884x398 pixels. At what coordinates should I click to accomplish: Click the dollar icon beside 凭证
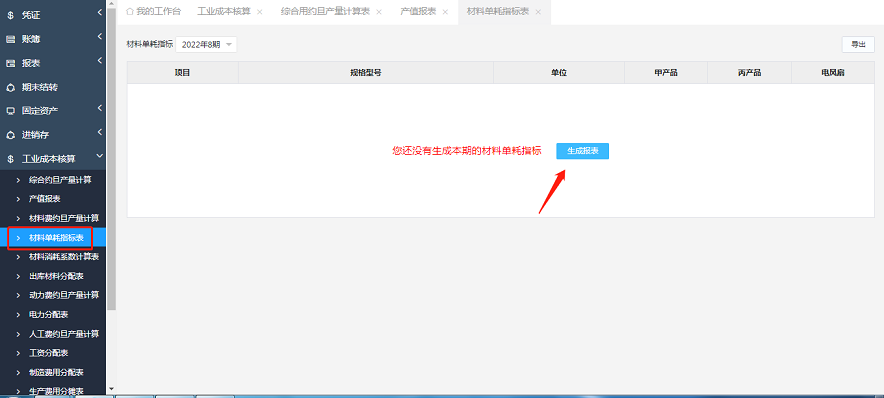10,16
